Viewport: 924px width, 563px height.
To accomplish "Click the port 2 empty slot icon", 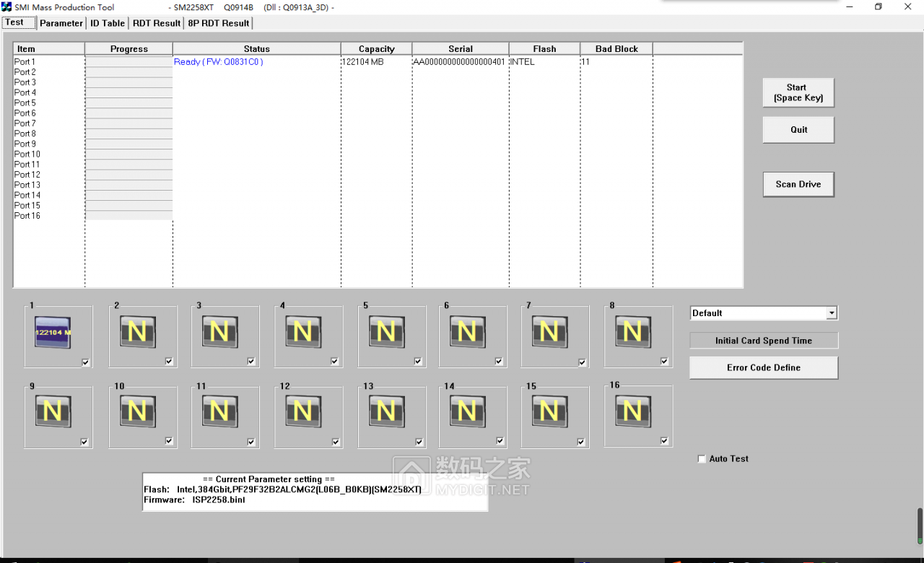I will 137,332.
